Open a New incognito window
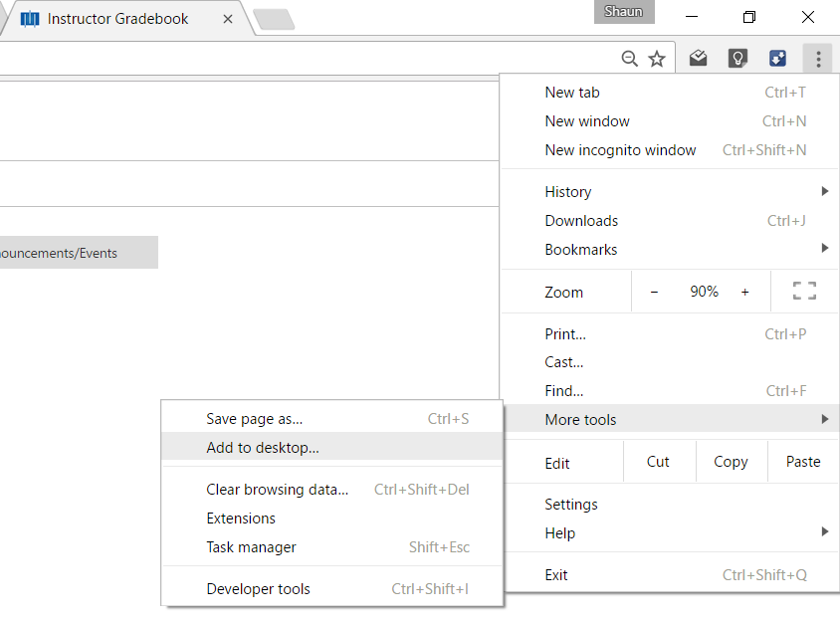Screen dimensions: 840x623 coord(670,150)
